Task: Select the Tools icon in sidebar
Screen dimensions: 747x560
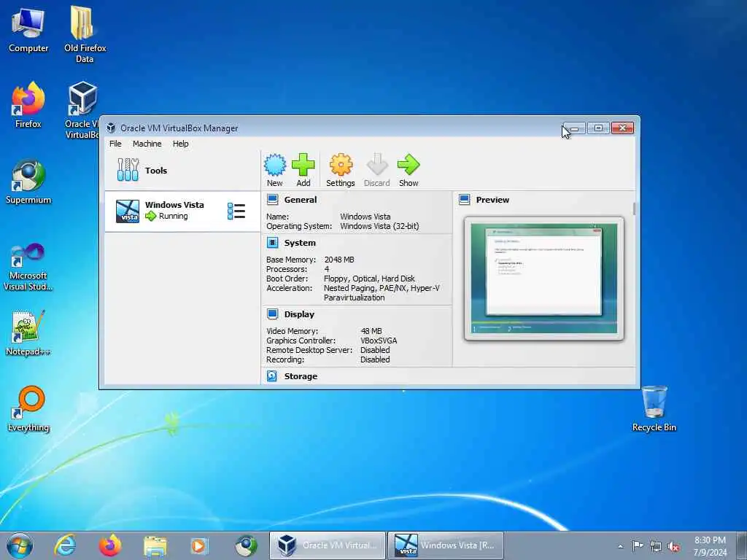Action: 128,170
